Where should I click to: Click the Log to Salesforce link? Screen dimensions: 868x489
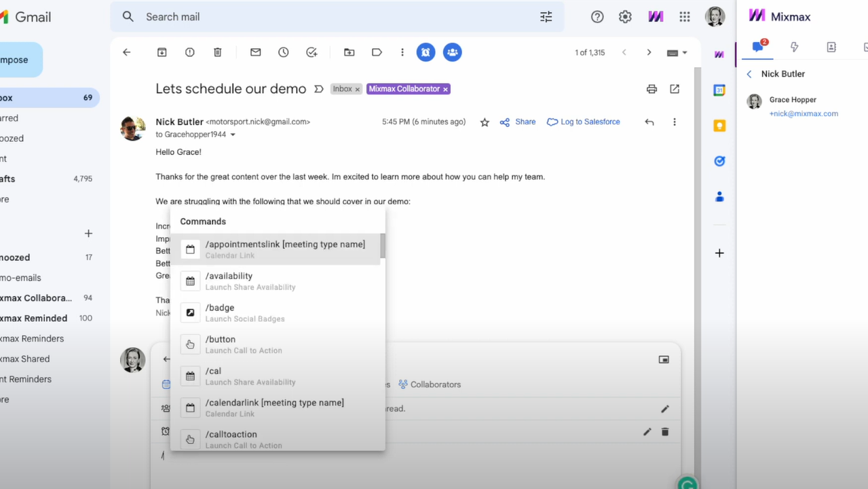point(583,122)
